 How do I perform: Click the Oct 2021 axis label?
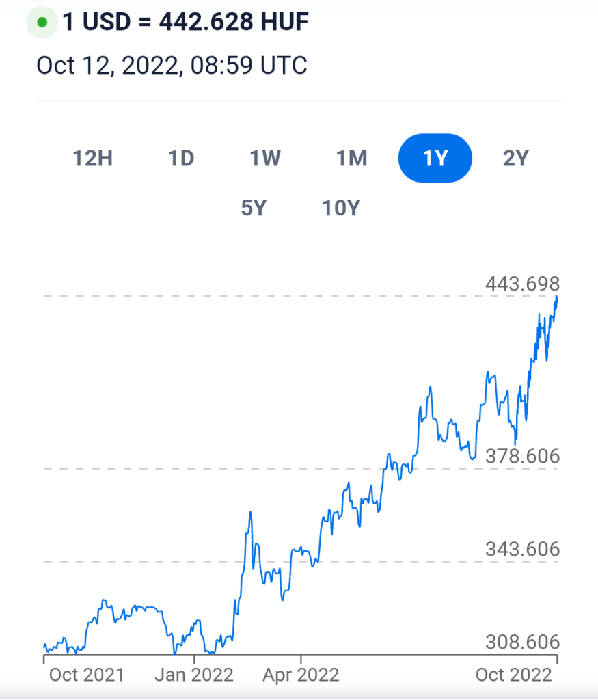[87, 675]
